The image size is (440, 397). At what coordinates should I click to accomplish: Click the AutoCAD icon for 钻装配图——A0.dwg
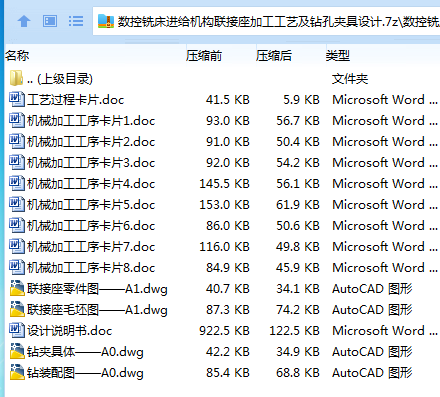tap(17, 372)
